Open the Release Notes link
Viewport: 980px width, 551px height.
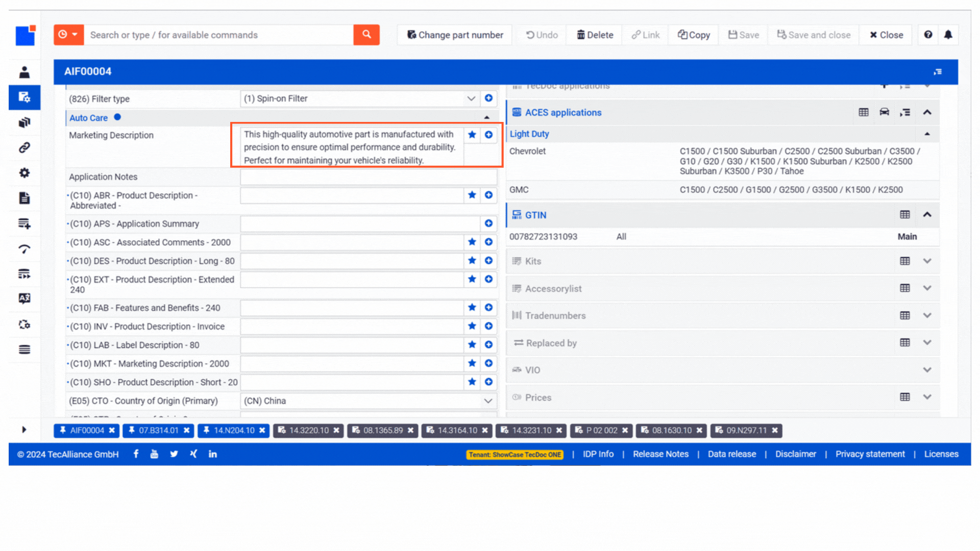(x=660, y=454)
